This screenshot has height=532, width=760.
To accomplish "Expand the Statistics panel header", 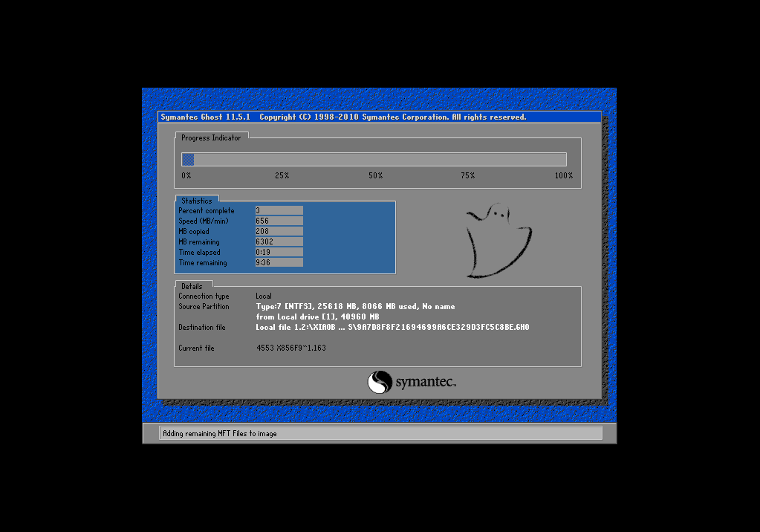I will 197,200.
